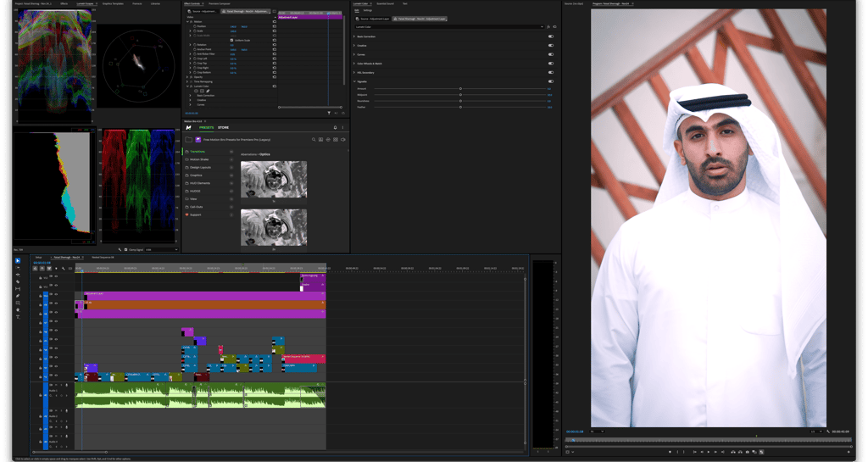Click Motion Bro notifications bell icon
The width and height of the screenshot is (868, 462).
(x=335, y=128)
